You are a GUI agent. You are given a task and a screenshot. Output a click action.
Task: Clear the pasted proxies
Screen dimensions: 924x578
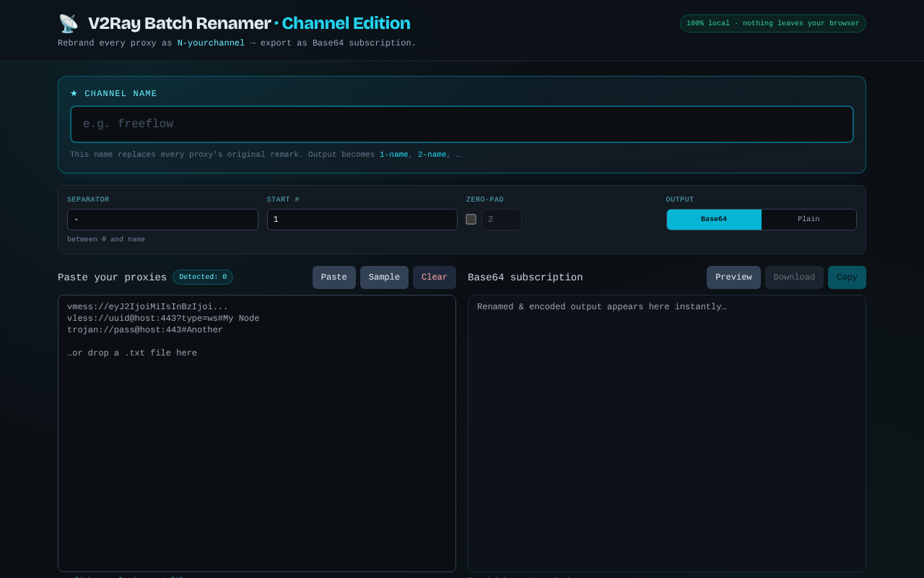(435, 277)
